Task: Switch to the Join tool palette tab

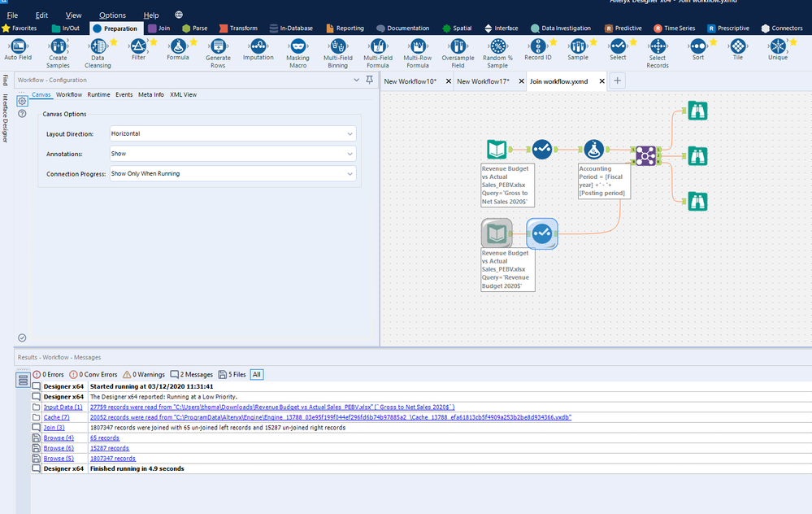Action: coord(159,28)
